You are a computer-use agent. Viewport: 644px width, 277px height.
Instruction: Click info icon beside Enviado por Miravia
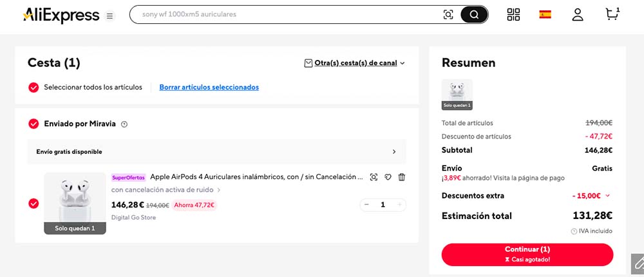(124, 124)
